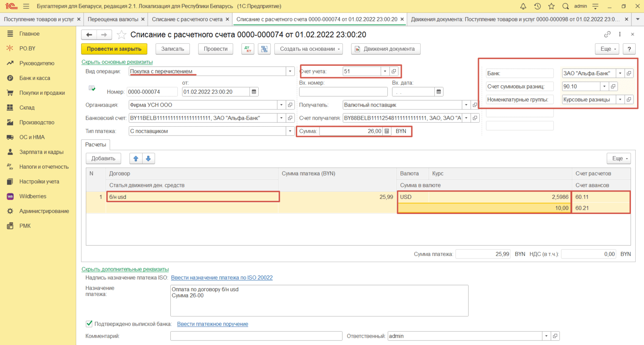Viewport: 644px width, 345px height.
Task: Click the copy link icon
Action: tap(607, 34)
